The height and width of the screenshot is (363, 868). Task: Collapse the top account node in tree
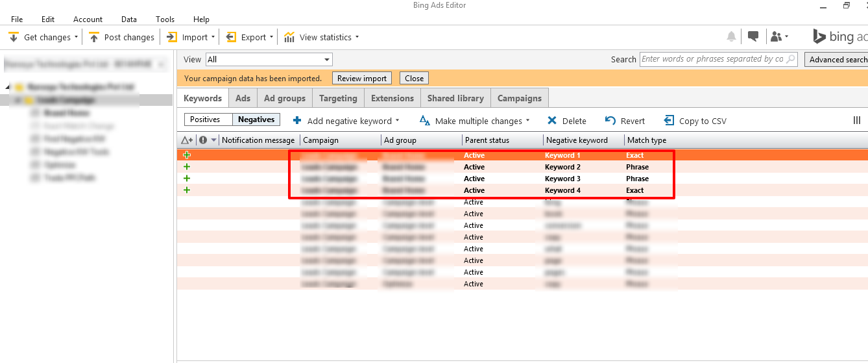click(7, 86)
